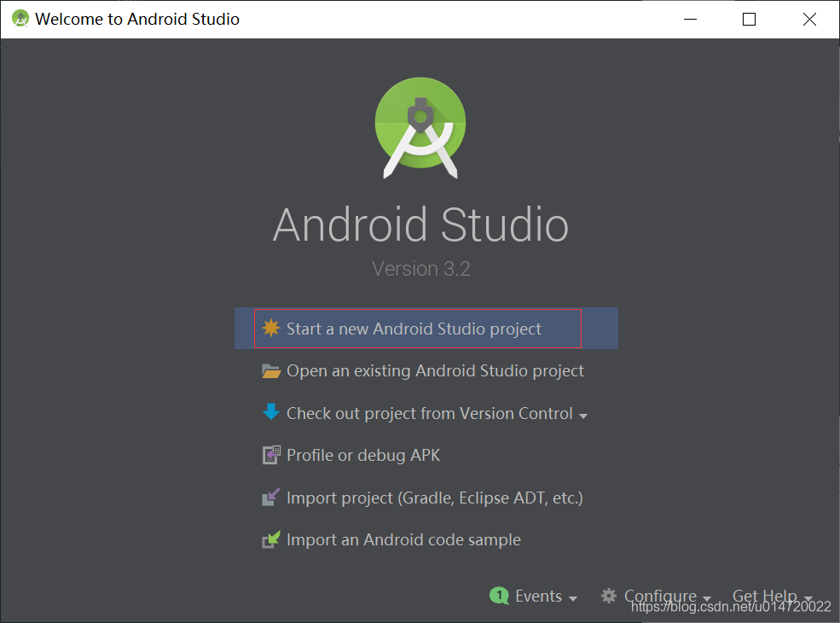
Task: Click the blue download arrow Version Control icon
Action: coord(271,411)
